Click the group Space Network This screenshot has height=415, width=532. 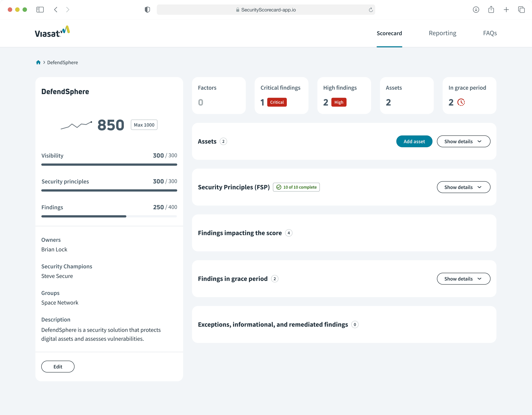coord(60,303)
